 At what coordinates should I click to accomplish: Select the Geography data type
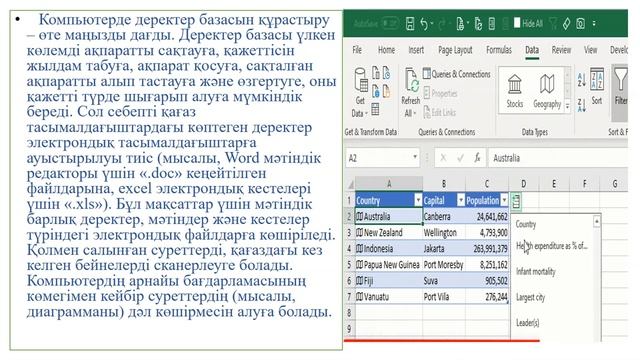point(547,91)
